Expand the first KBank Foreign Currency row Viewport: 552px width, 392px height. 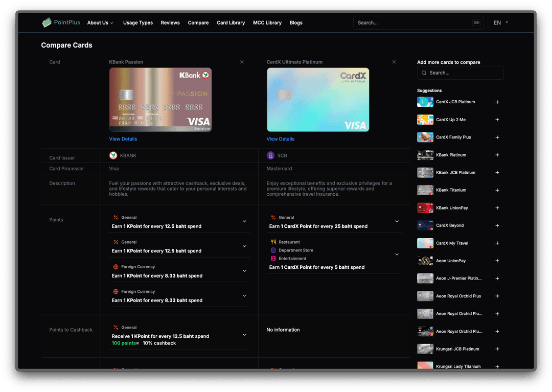(244, 271)
